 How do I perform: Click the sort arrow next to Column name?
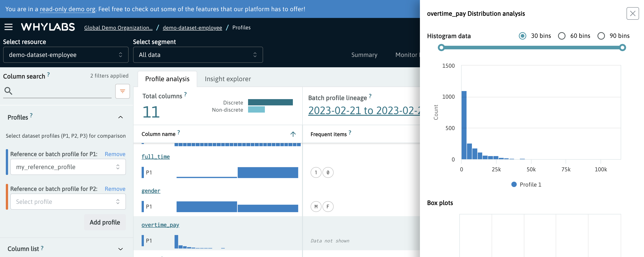click(x=293, y=134)
